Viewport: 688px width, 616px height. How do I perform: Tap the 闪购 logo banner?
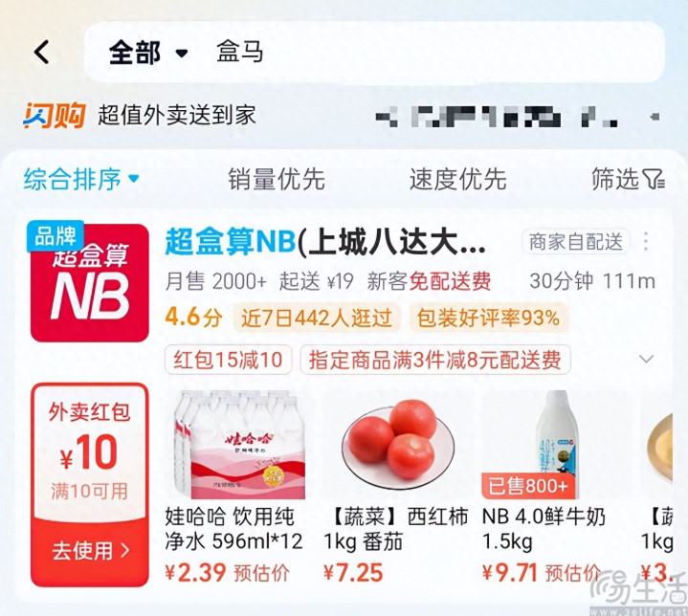[x=54, y=116]
